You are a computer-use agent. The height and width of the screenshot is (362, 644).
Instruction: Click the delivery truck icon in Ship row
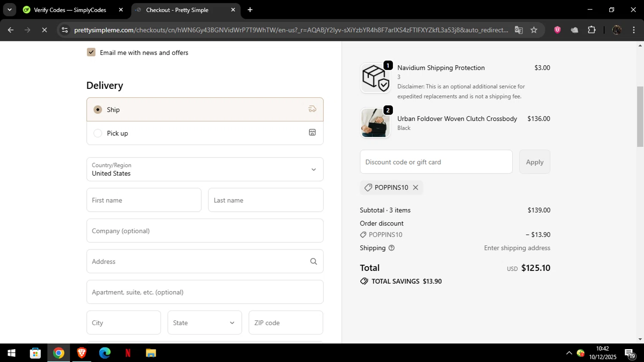coord(312,109)
